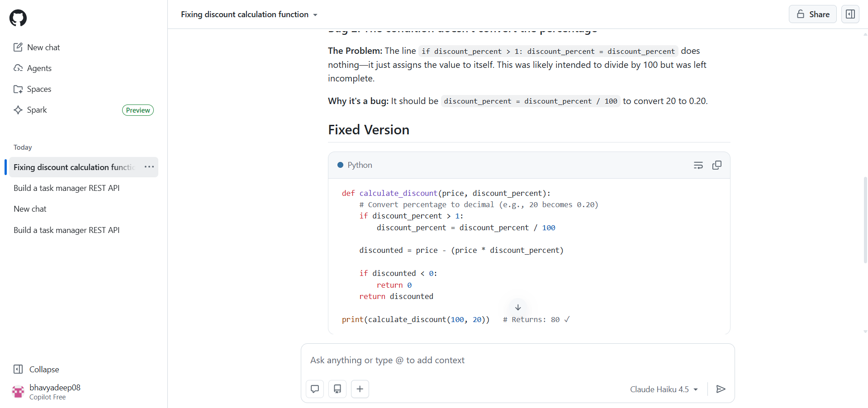Viewport: 868px width, 408px height.
Task: Copy the Python code block
Action: (717, 165)
